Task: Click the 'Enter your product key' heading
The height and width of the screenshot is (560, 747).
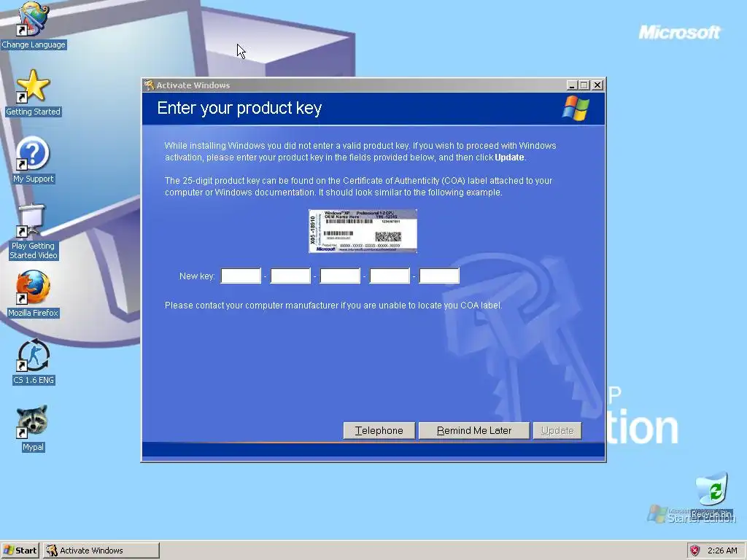Action: pos(239,108)
